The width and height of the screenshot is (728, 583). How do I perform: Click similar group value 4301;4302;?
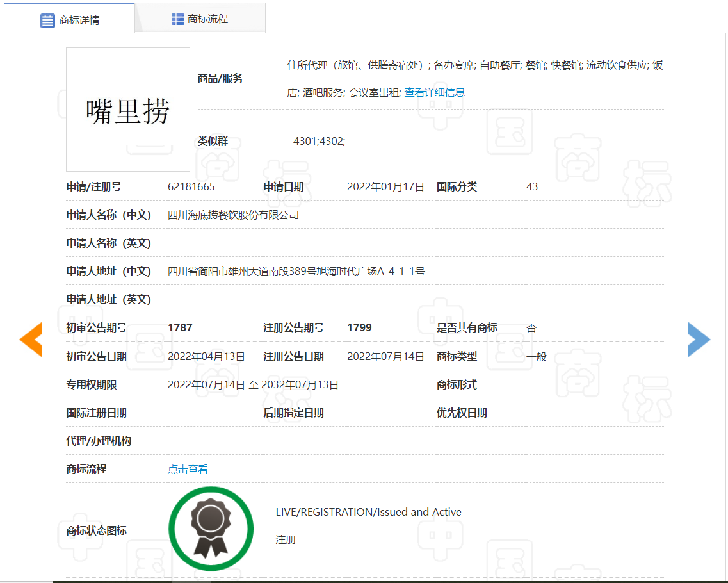pyautogui.click(x=319, y=141)
